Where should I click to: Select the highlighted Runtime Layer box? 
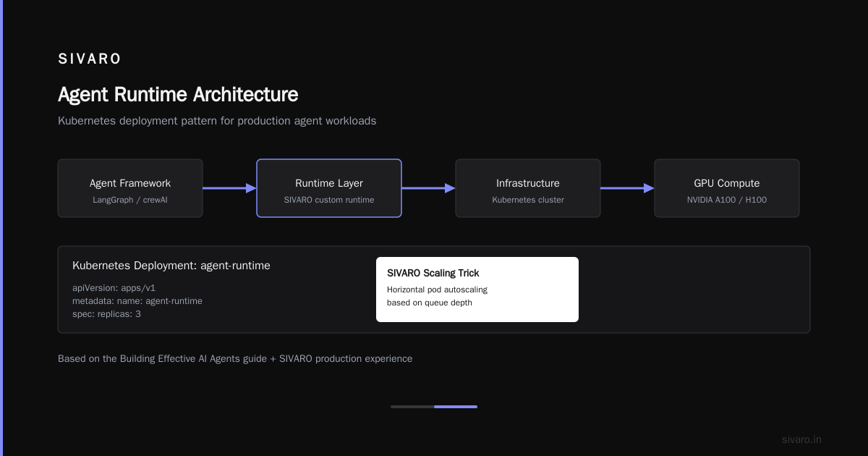coord(329,188)
